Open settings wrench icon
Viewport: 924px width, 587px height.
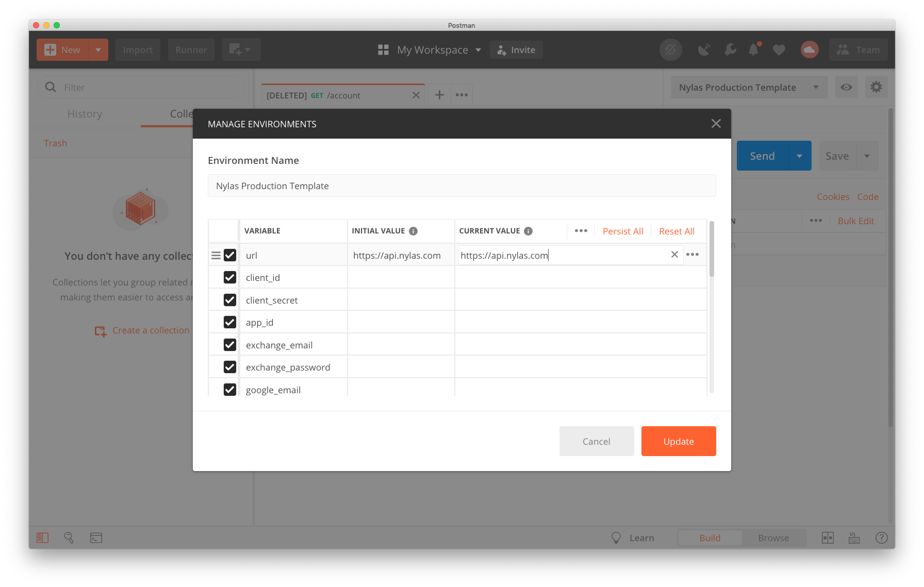pyautogui.click(x=730, y=50)
